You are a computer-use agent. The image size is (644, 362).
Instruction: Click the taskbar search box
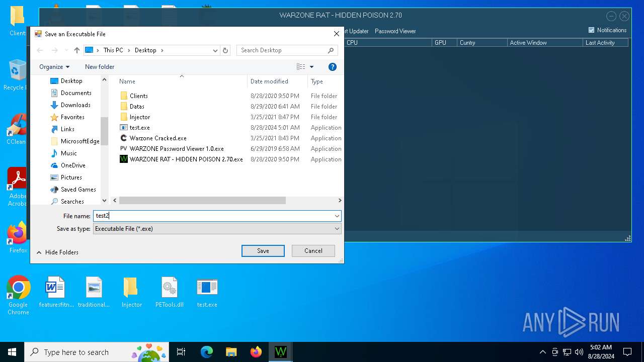(x=97, y=352)
